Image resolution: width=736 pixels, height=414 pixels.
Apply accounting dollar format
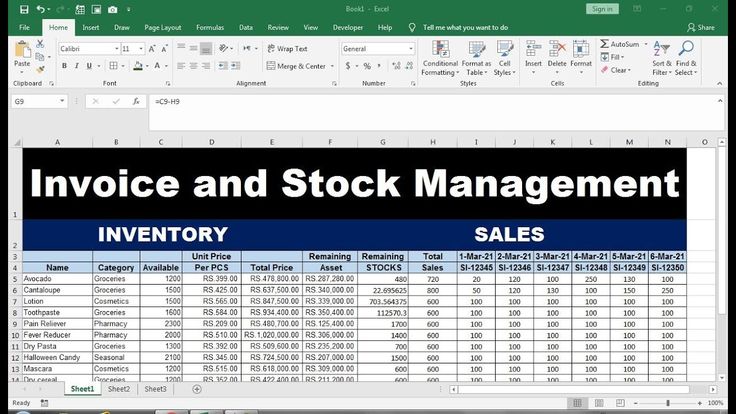coord(348,66)
